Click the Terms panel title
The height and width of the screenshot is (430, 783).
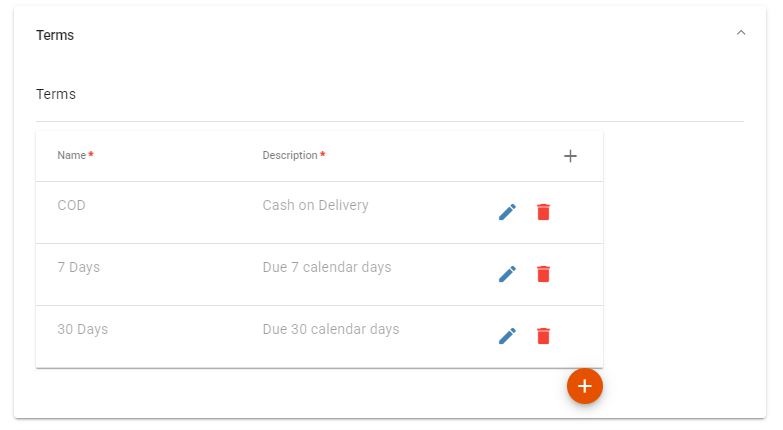[55, 35]
